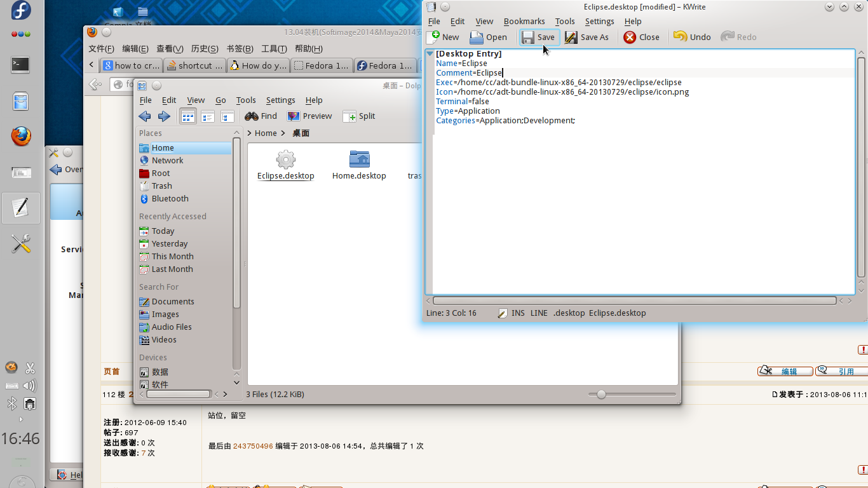The width and height of the screenshot is (868, 488).
Task: Click the Redo button in KWrite
Action: [738, 37]
